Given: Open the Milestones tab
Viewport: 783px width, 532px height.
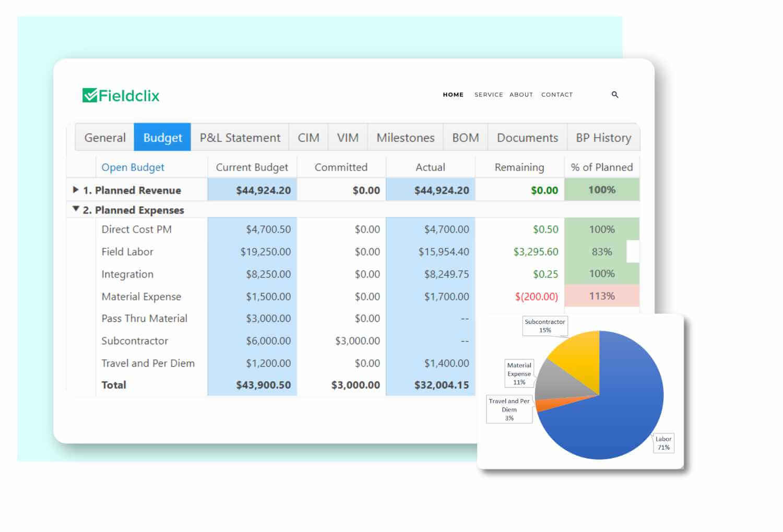Looking at the screenshot, I should tap(406, 138).
